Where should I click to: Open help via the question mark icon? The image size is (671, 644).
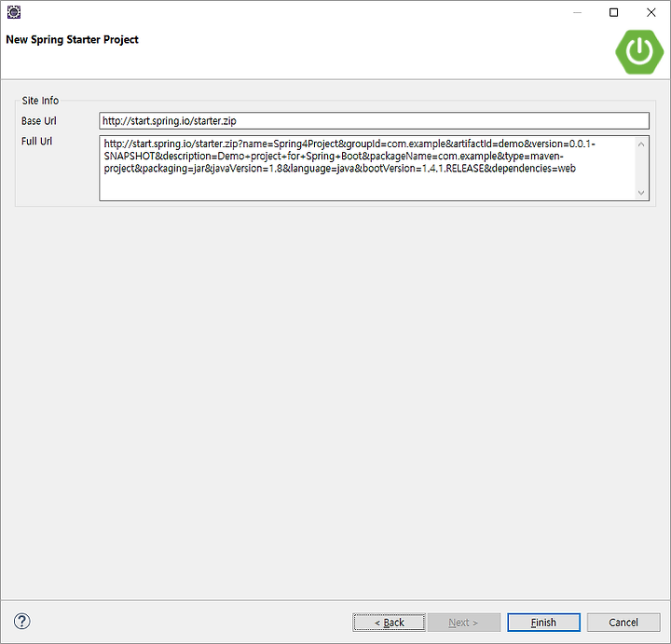[x=21, y=622]
